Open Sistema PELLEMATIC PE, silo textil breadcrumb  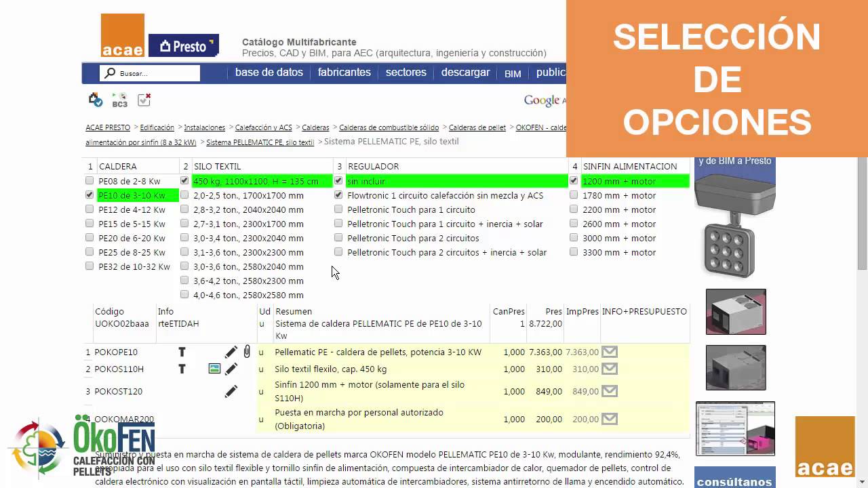260,142
